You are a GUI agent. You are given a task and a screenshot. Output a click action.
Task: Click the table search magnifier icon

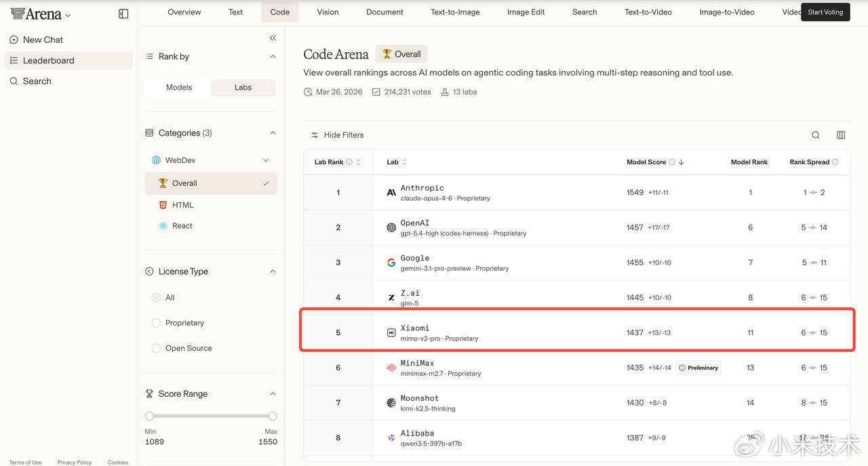pyautogui.click(x=816, y=135)
